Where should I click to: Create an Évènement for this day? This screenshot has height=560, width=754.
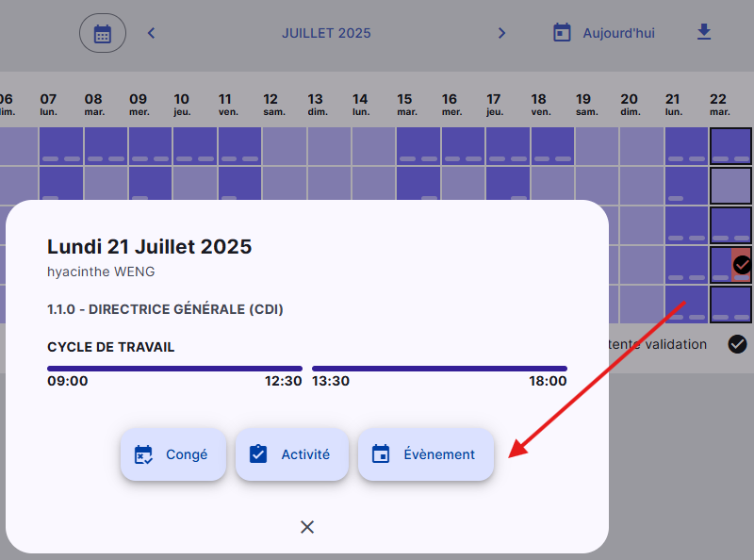pyautogui.click(x=426, y=454)
